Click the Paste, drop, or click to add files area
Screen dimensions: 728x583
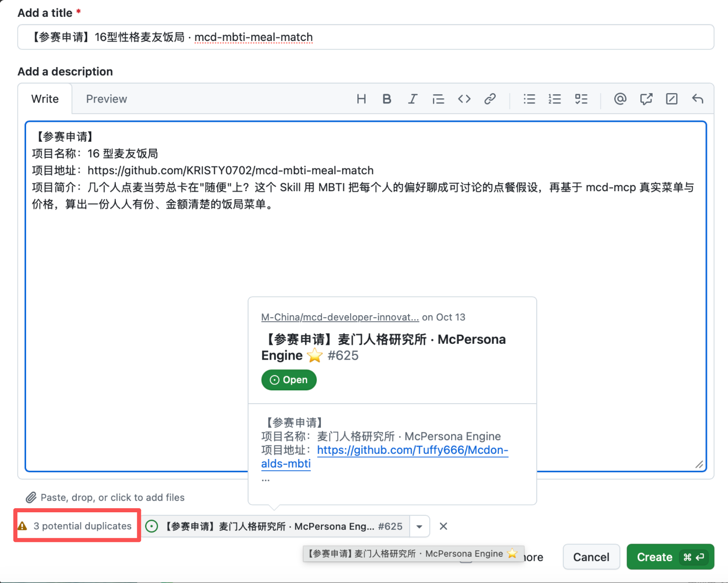tap(105, 497)
